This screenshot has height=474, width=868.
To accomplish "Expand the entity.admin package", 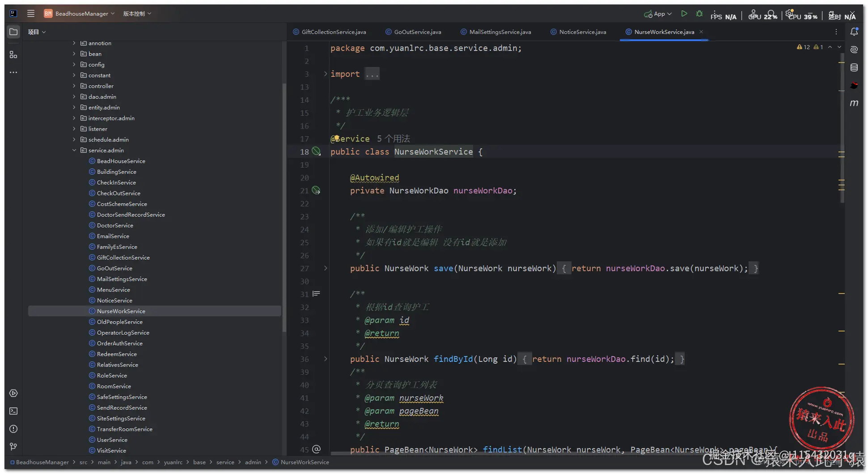I will 74,108.
